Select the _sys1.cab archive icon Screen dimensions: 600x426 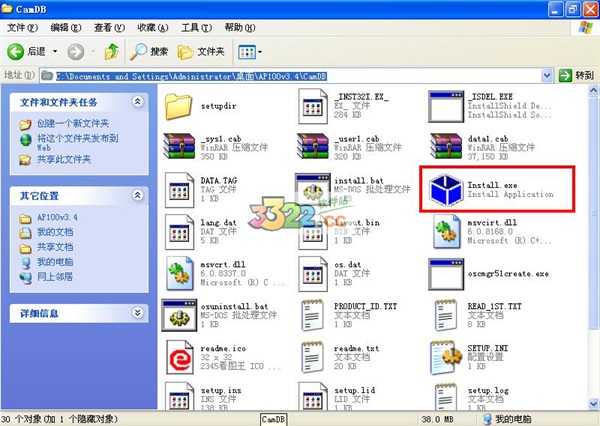tap(179, 147)
